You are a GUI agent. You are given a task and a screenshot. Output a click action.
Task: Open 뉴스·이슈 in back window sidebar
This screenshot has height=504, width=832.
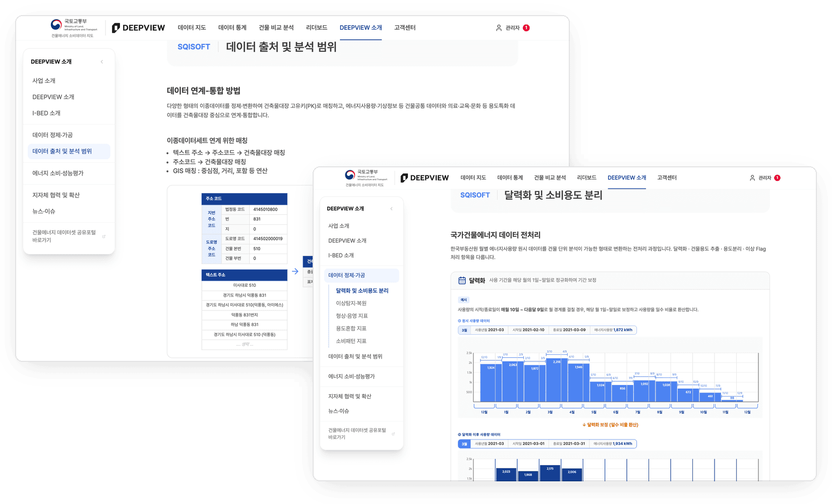pos(44,211)
